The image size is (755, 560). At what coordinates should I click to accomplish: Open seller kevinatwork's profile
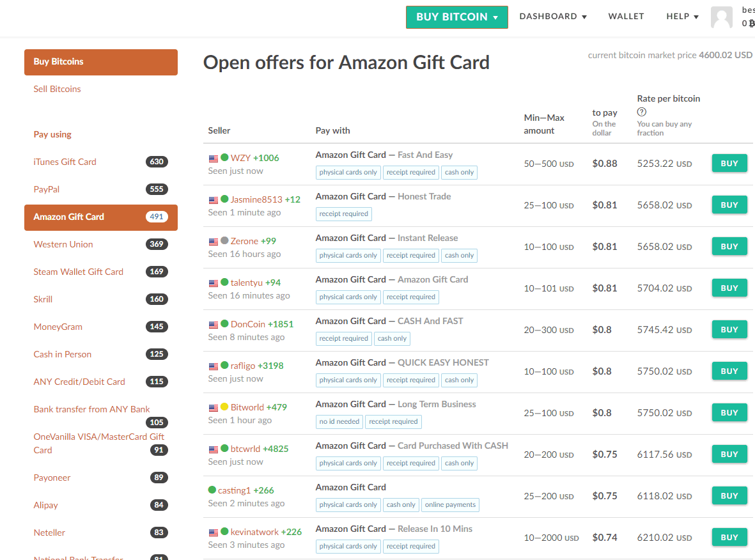(x=254, y=532)
